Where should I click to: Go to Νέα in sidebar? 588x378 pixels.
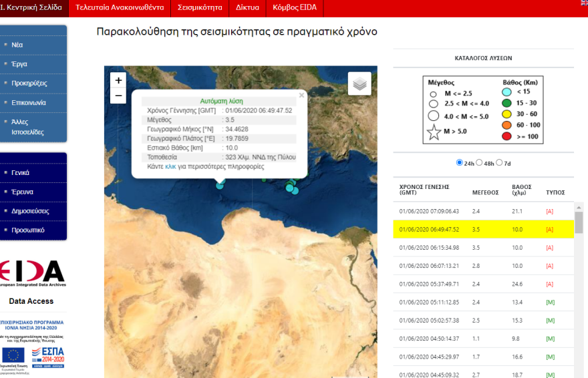pos(17,45)
